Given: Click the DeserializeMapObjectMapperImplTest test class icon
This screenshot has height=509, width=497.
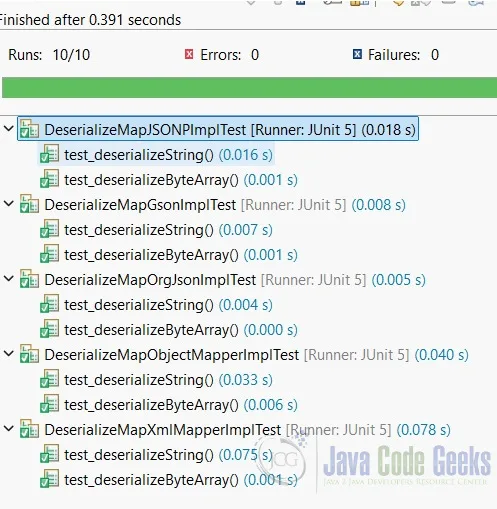Looking at the screenshot, I should click(x=29, y=354).
